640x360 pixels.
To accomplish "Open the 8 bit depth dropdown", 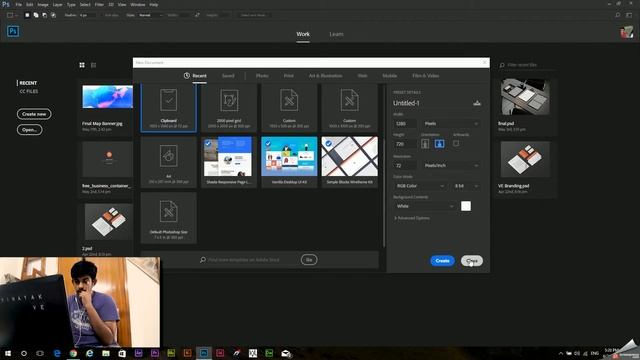I will [466, 186].
